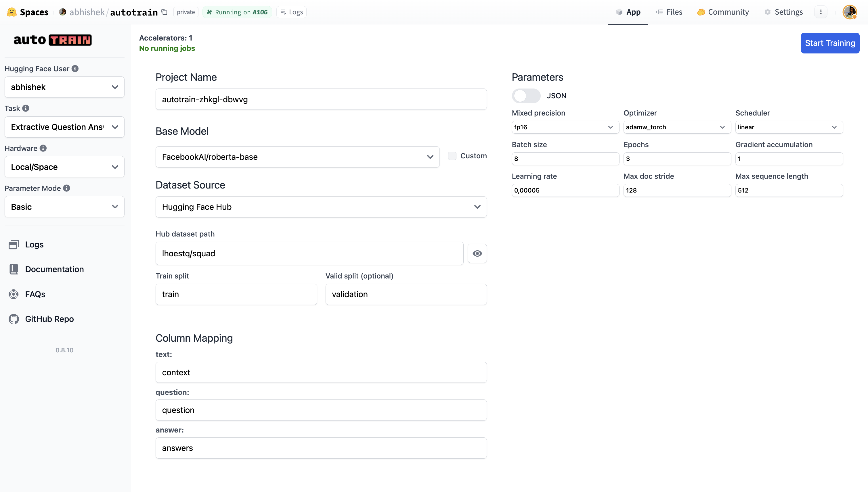
Task: Click the Task info icon
Action: [26, 108]
